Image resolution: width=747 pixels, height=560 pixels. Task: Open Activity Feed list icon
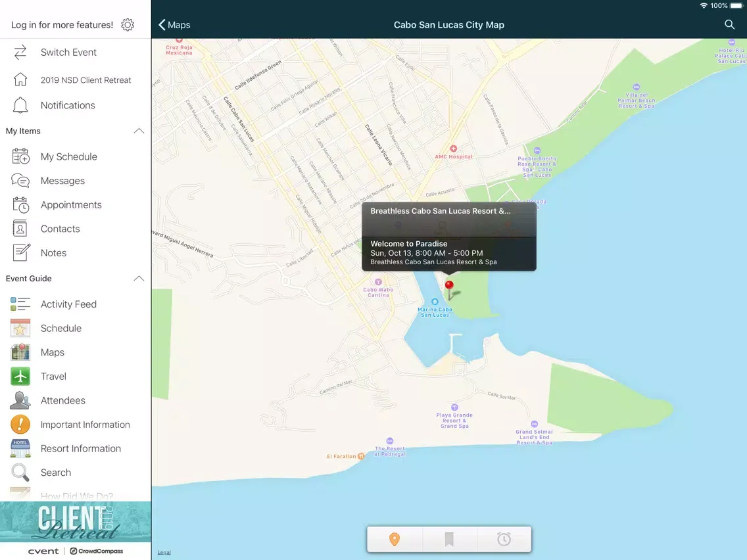(20, 304)
